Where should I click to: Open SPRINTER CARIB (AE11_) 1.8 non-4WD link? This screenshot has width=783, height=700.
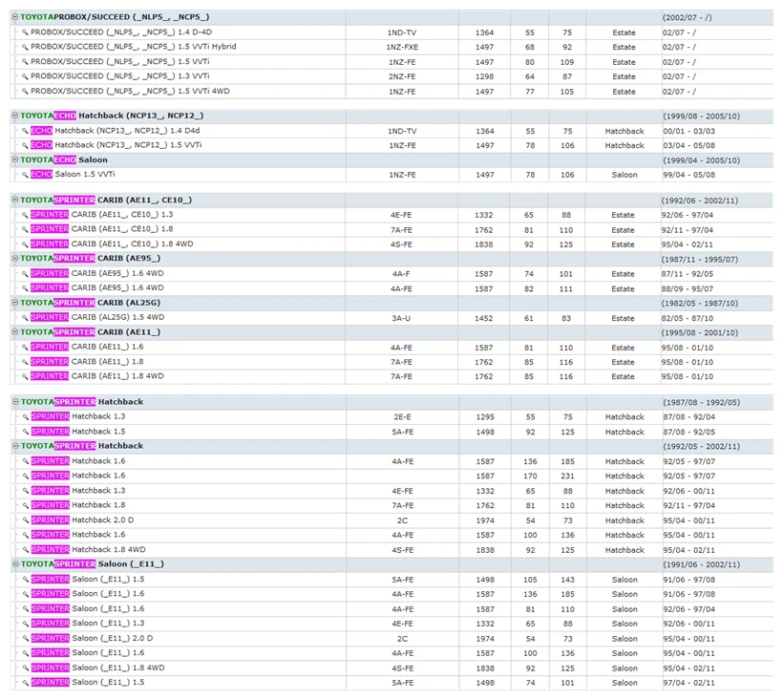[87, 362]
